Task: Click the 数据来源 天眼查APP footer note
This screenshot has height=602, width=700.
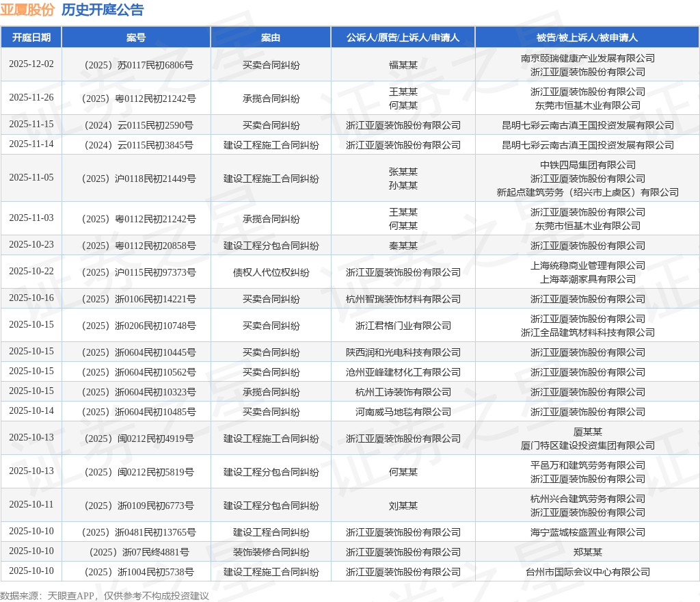Action: pyautogui.click(x=105, y=596)
